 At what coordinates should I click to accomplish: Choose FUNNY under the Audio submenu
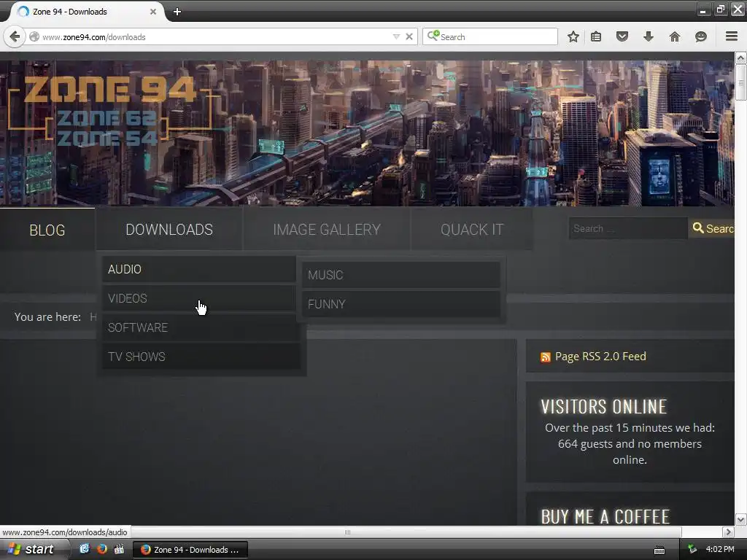[401, 304]
